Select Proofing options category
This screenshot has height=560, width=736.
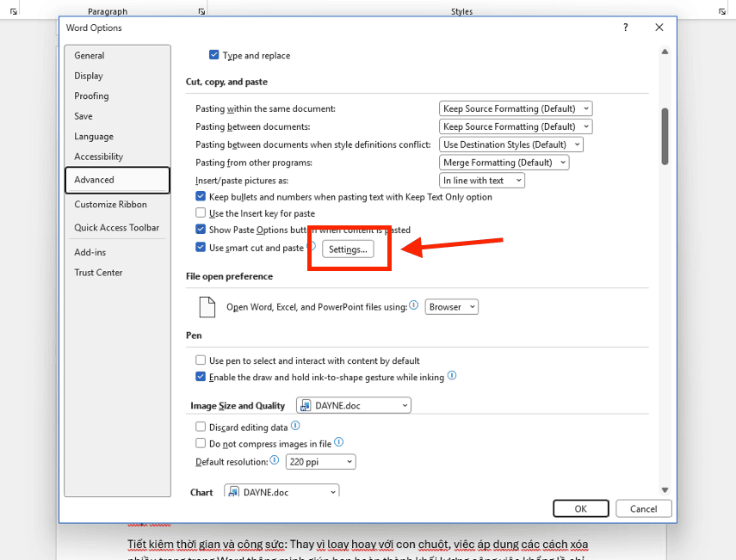point(117,95)
